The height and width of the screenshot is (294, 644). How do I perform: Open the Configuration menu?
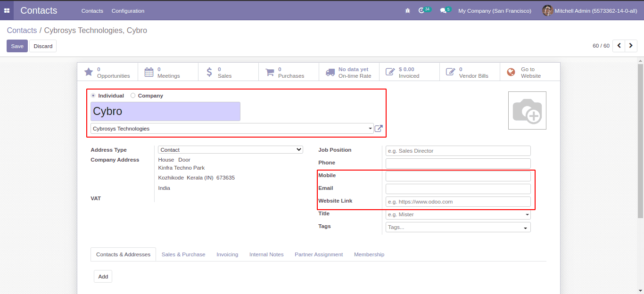tap(128, 10)
